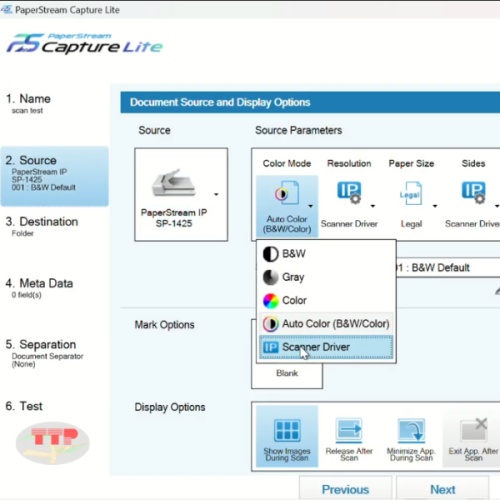The width and height of the screenshot is (500, 500).
Task: Expand the Color Mode dropdown arrow
Action: pos(310,206)
